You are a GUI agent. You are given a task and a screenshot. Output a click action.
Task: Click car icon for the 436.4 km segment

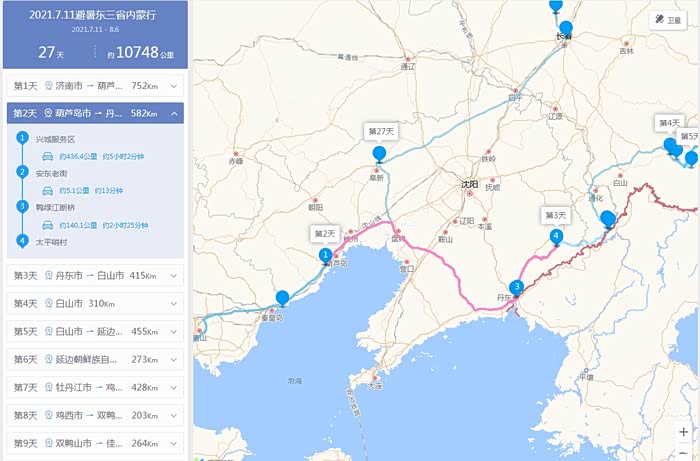47,157
